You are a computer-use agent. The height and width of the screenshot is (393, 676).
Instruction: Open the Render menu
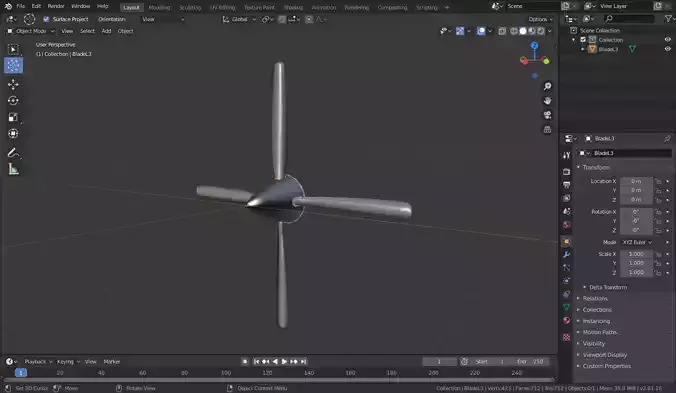(x=56, y=6)
